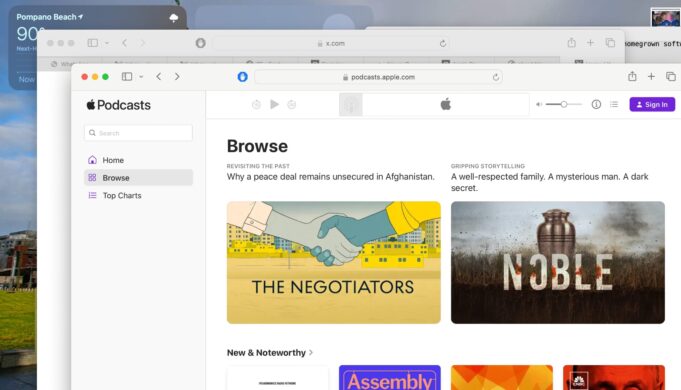Image resolution: width=681 pixels, height=390 pixels.
Task: Click the now playing artwork placeholder
Action: click(350, 105)
